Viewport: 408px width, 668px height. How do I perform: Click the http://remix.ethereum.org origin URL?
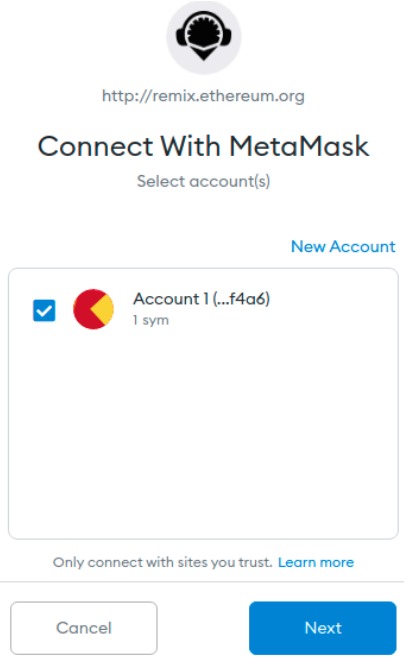point(203,96)
